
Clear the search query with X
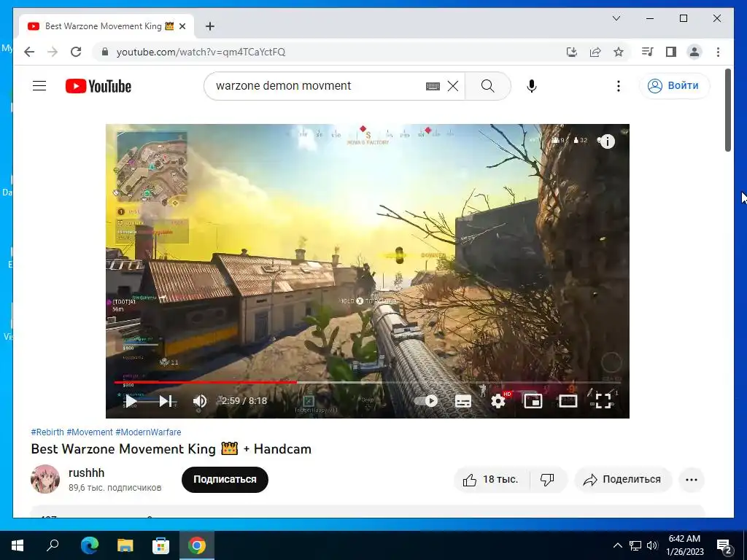(x=453, y=86)
